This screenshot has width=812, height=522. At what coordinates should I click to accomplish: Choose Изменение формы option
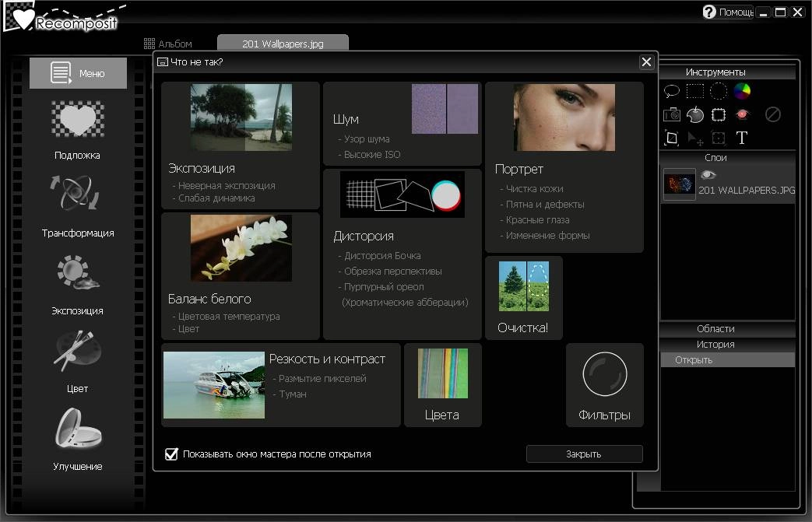(547, 236)
